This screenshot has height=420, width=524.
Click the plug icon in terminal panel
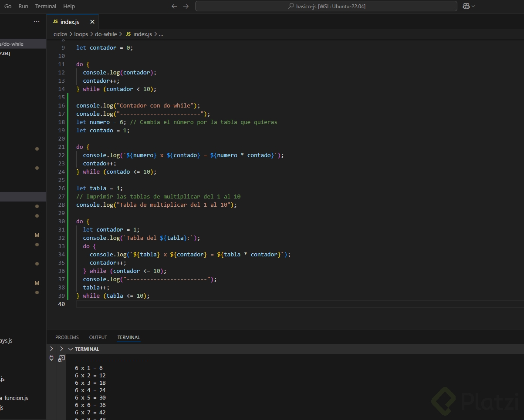click(52, 358)
